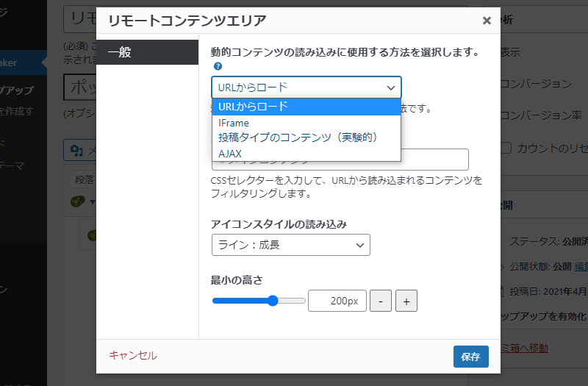The image size is (588, 386).
Task: Open the 一般 tab
Action: (148, 52)
